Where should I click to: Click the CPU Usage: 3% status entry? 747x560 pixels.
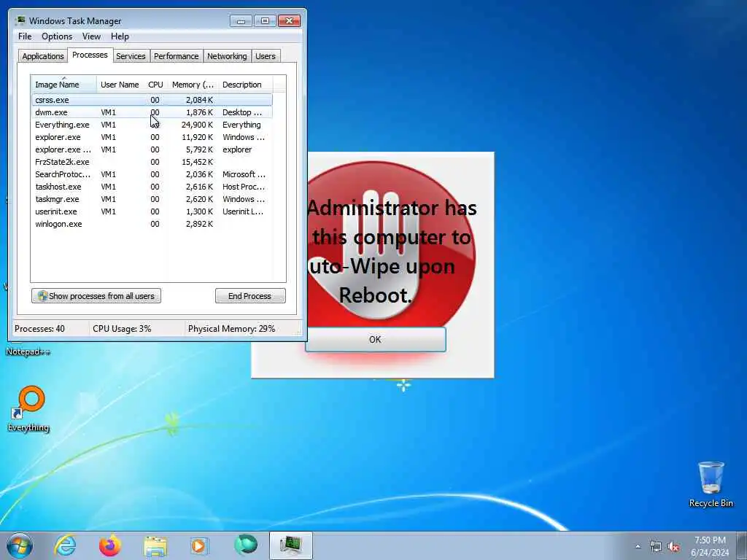122,329
